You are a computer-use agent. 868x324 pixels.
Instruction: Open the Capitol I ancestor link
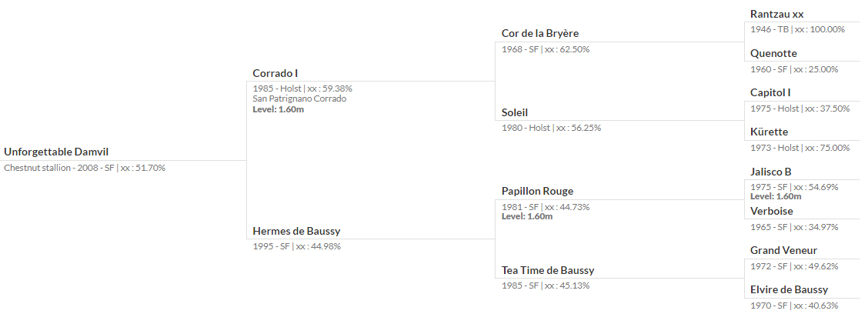(770, 92)
